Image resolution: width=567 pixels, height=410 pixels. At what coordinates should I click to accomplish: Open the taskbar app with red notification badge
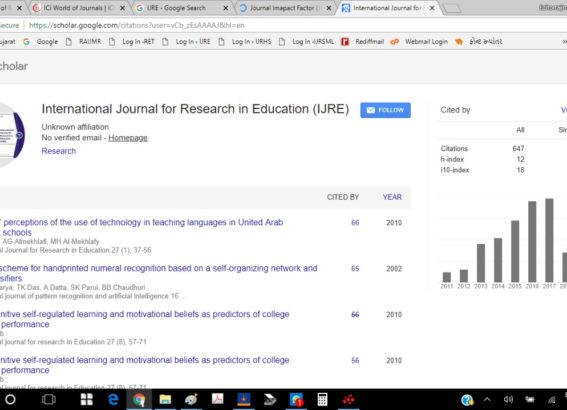(296, 400)
